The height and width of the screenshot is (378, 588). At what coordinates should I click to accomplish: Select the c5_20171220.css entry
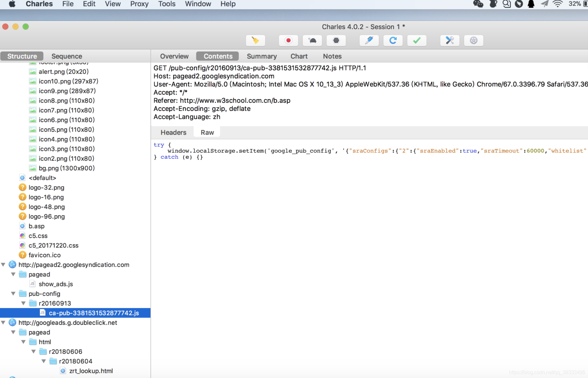click(x=53, y=246)
